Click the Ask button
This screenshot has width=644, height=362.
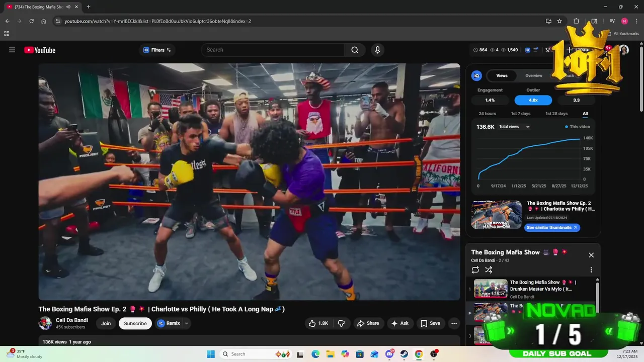(x=400, y=323)
